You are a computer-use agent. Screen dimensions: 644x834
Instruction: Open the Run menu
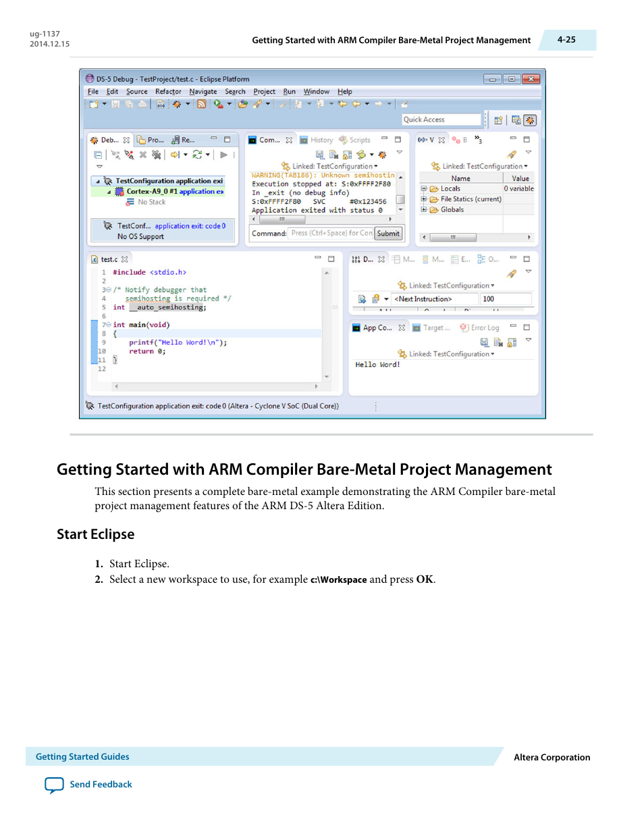click(x=290, y=92)
